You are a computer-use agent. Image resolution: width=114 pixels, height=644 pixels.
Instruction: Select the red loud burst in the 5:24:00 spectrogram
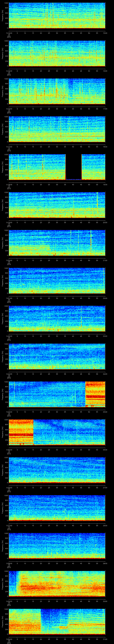(95, 394)
